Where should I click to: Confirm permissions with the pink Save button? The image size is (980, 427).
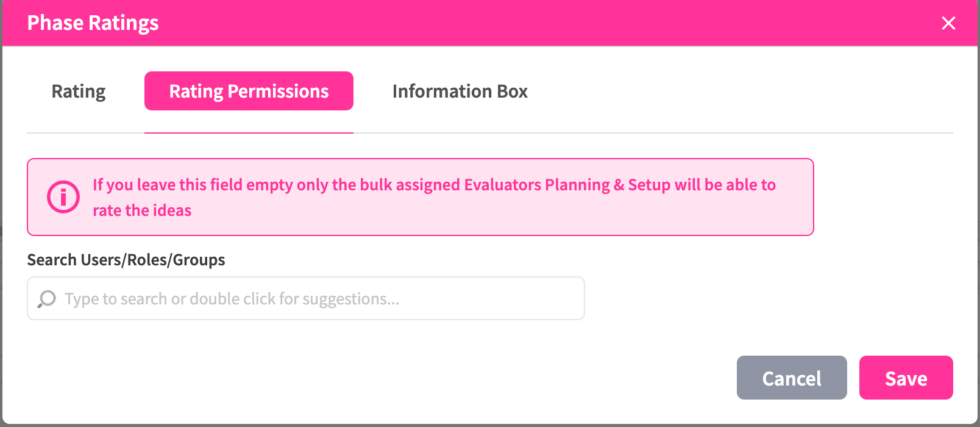pos(906,378)
